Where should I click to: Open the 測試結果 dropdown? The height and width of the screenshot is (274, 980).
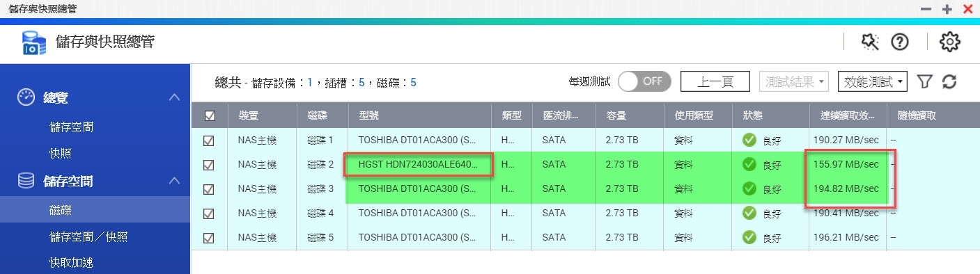point(793,82)
